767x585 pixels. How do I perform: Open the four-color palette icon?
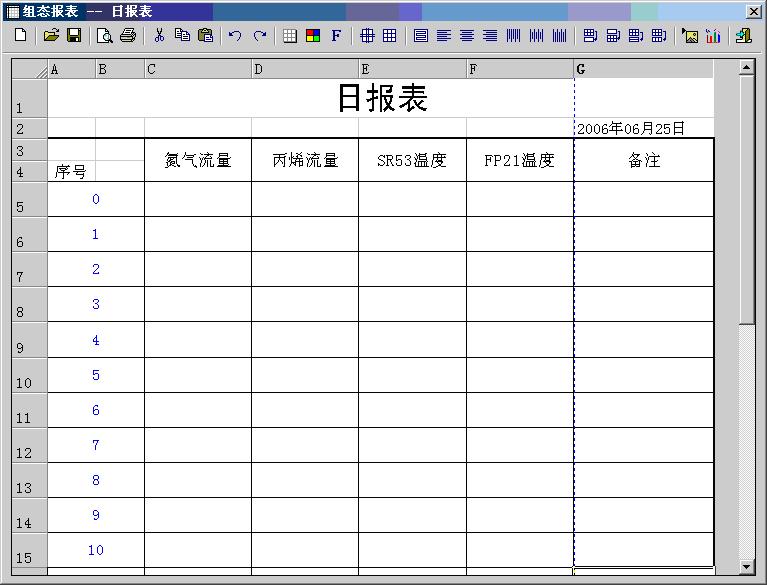coord(313,35)
